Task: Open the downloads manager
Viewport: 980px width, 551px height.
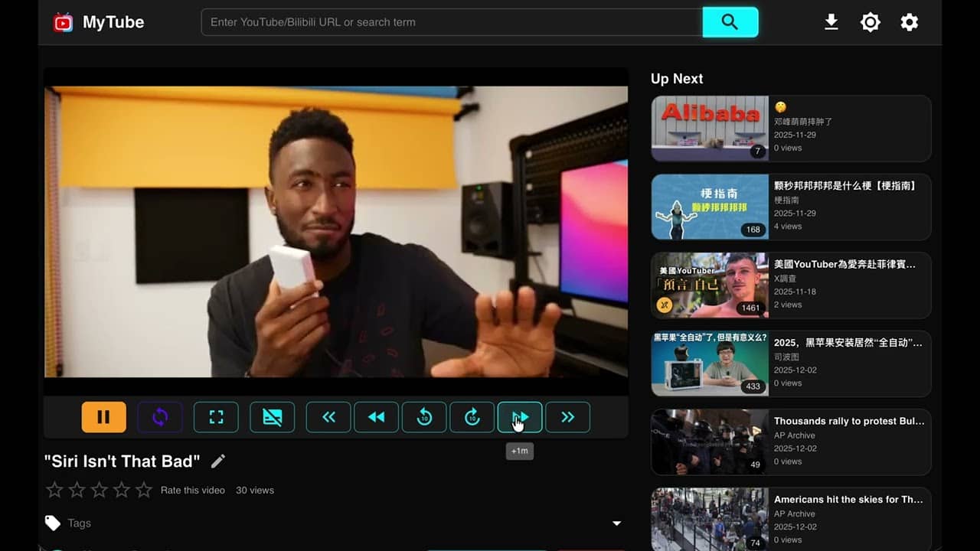Action: click(831, 22)
